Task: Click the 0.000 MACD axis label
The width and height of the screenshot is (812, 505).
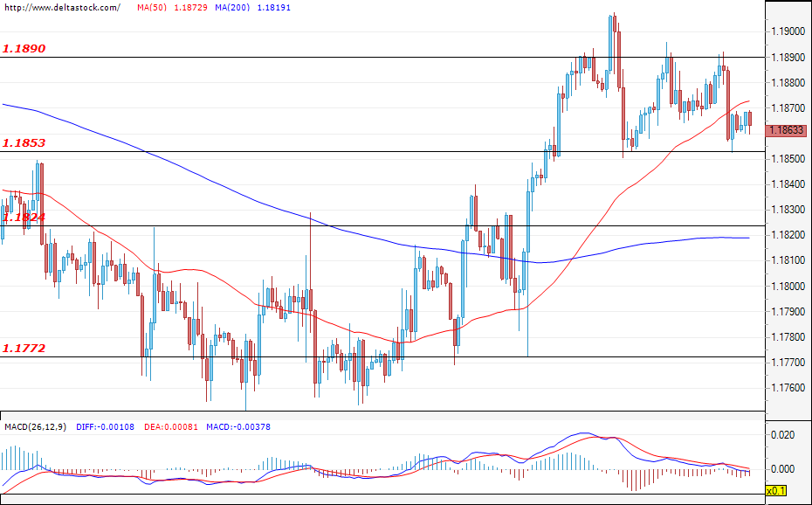Action: click(x=782, y=469)
